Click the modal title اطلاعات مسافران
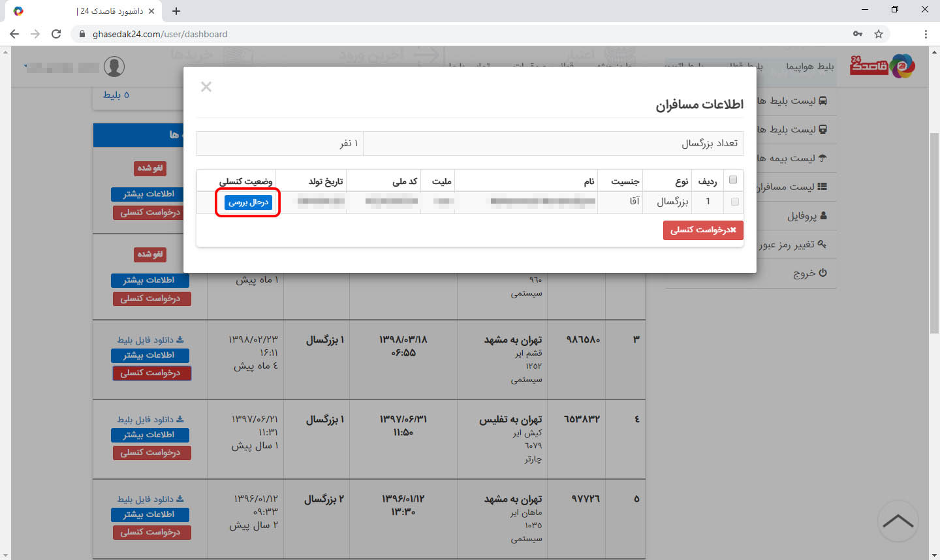940x560 pixels. (699, 104)
